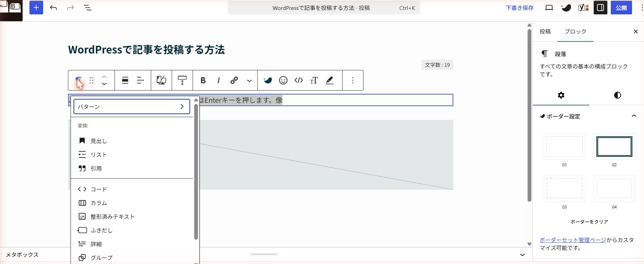Apply the highlight marker tool
The height and width of the screenshot is (264, 644).
[329, 80]
